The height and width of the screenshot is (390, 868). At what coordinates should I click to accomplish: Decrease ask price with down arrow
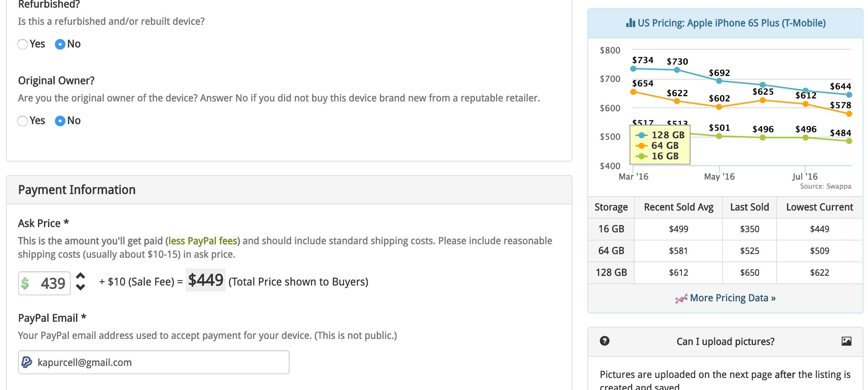[80, 287]
